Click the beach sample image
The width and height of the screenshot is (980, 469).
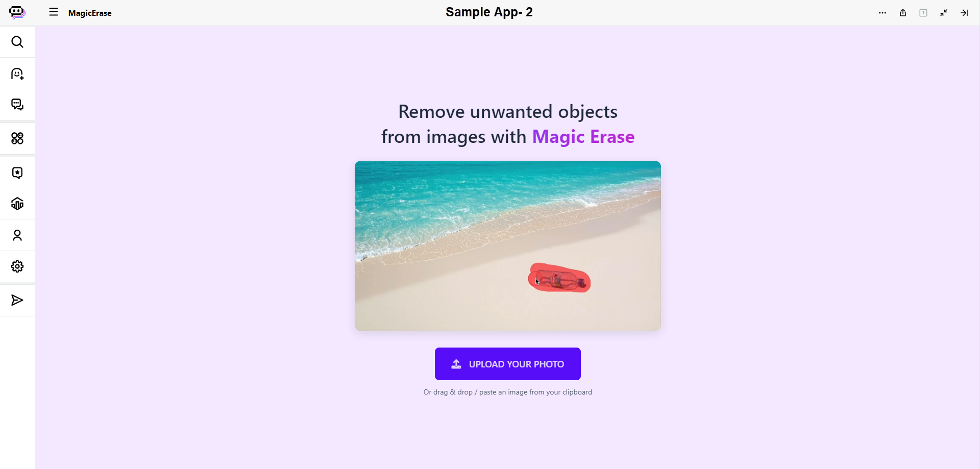(508, 246)
